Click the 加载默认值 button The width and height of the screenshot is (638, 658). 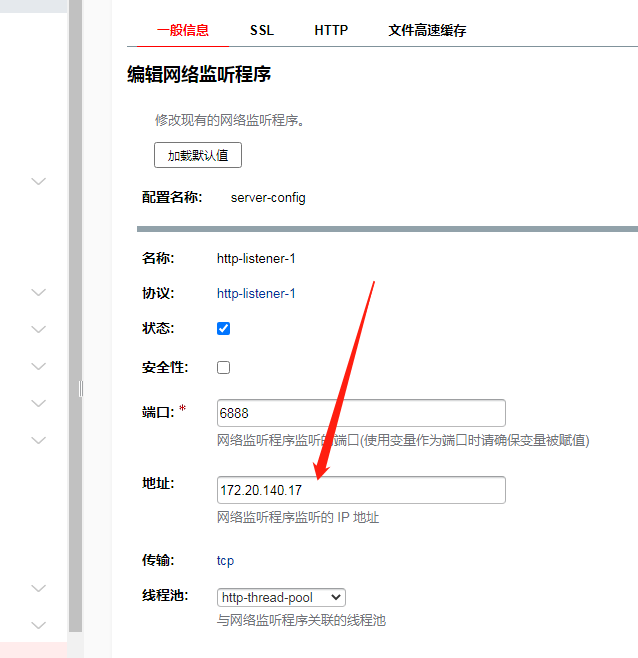[x=198, y=155]
